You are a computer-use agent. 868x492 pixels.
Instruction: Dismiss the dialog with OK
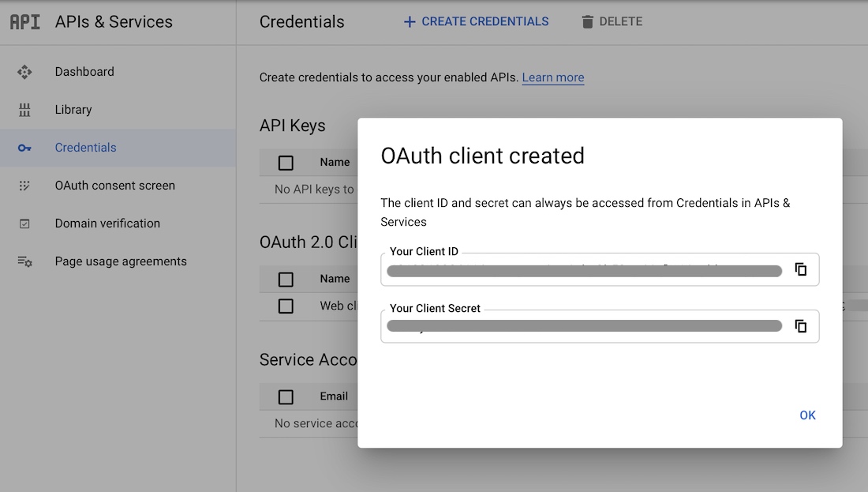click(807, 415)
